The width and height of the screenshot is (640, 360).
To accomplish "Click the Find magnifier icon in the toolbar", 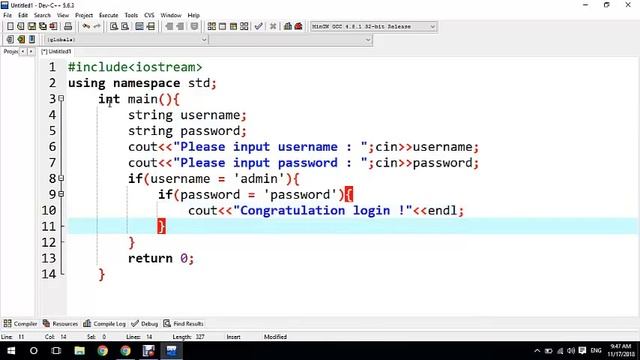I will pyautogui.click(x=114, y=27).
